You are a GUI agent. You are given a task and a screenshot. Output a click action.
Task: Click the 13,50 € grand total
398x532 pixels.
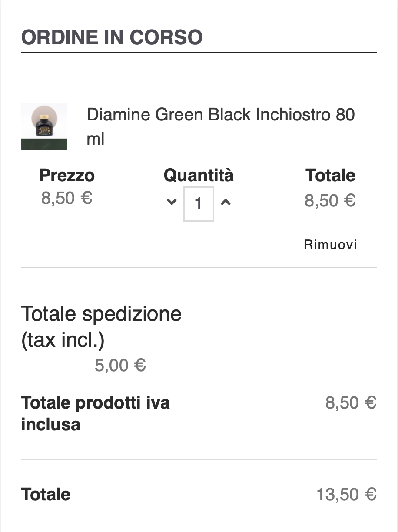(346, 495)
